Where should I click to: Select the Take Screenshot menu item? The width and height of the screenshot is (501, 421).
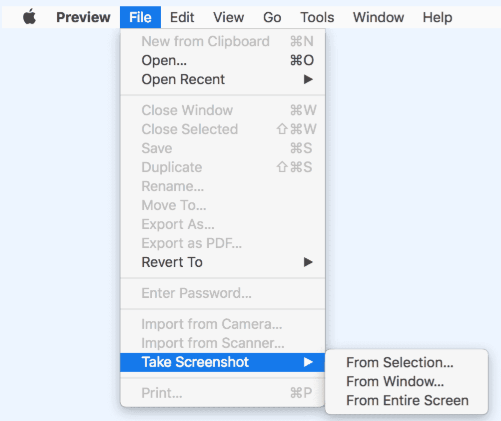[222, 362]
